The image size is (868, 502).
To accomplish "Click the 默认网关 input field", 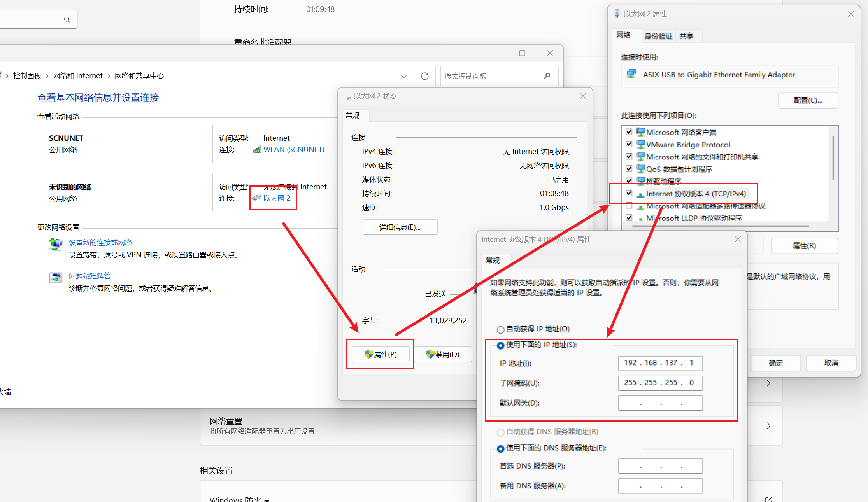I will 660,403.
